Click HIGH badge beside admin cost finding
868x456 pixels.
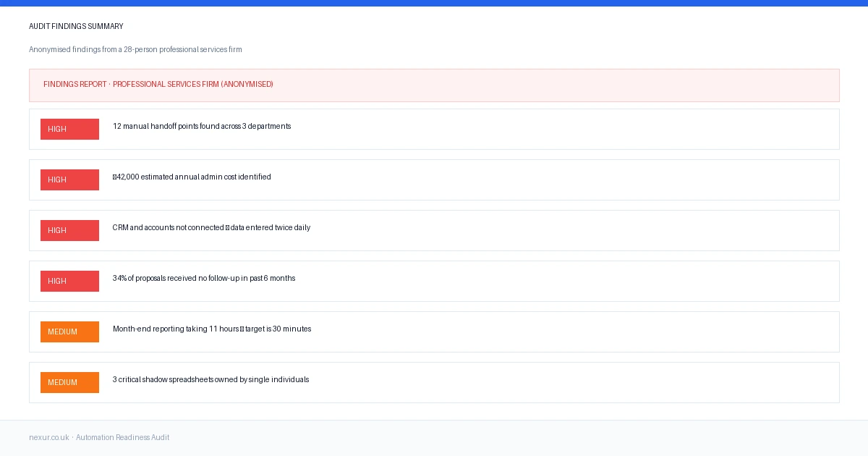click(69, 180)
